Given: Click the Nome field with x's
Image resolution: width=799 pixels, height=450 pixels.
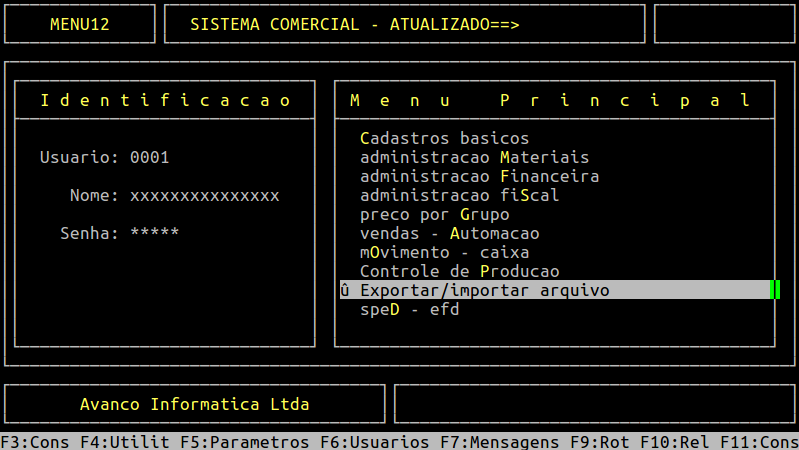Looking at the screenshot, I should (x=204, y=195).
